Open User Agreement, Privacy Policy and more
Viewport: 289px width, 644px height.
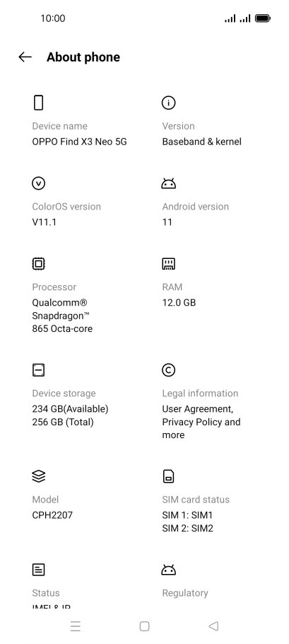[x=201, y=422]
